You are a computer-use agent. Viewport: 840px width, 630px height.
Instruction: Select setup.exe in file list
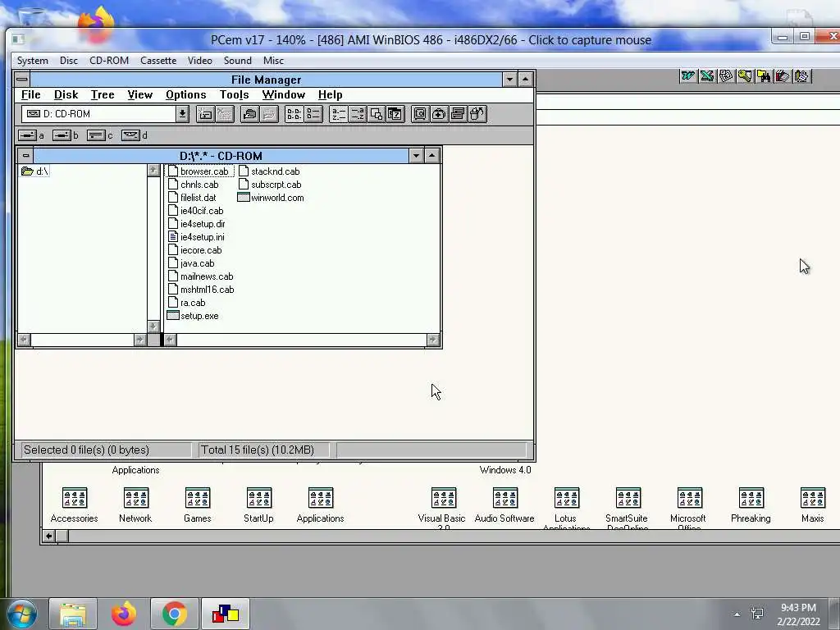coord(193,316)
